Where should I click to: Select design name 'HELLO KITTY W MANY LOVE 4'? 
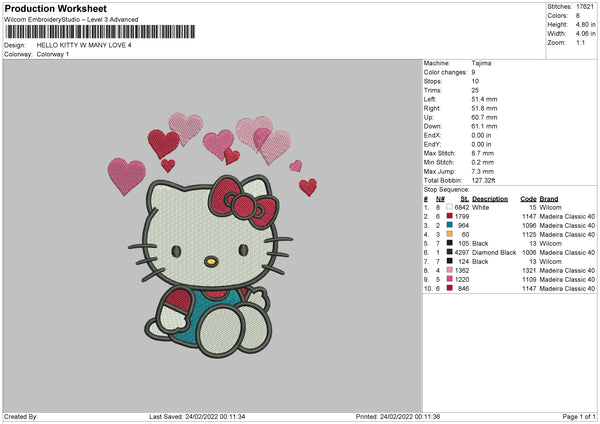pos(84,45)
